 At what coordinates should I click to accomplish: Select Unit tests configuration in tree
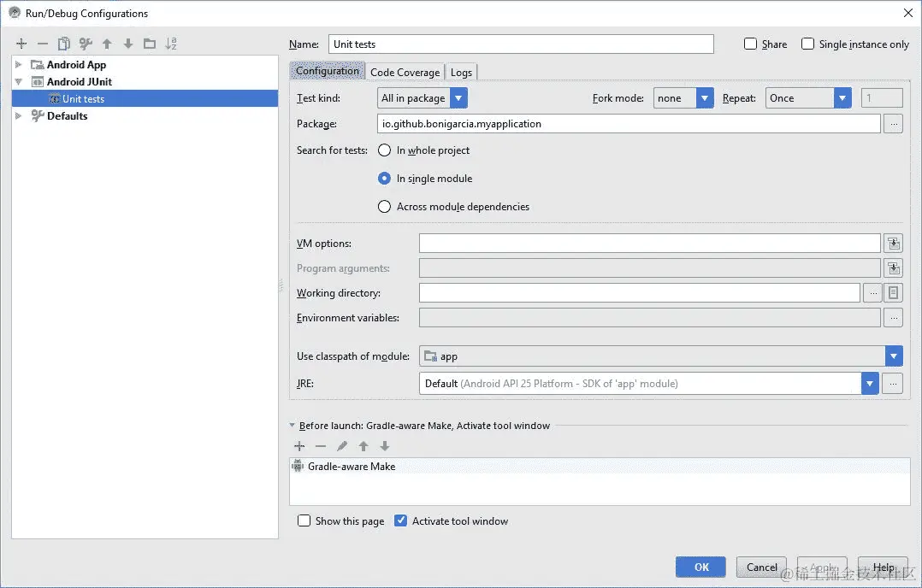(145, 98)
